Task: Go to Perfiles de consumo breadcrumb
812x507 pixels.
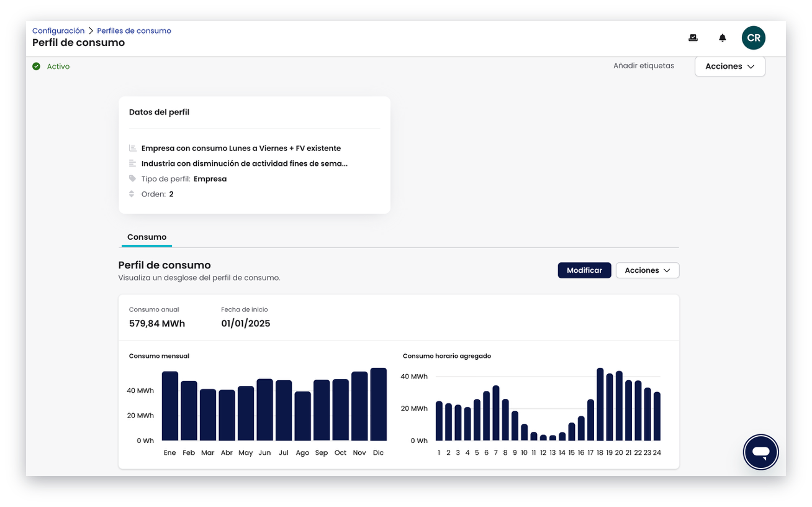Action: click(x=134, y=30)
